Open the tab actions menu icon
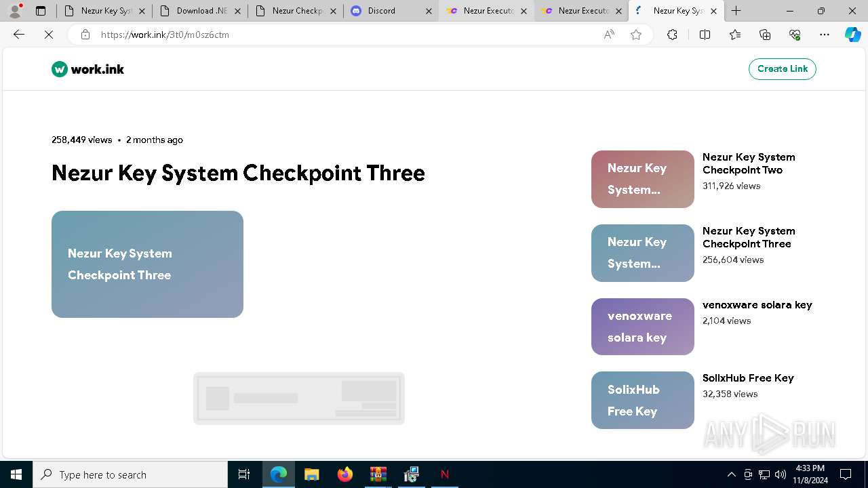The height and width of the screenshot is (488, 868). click(41, 11)
